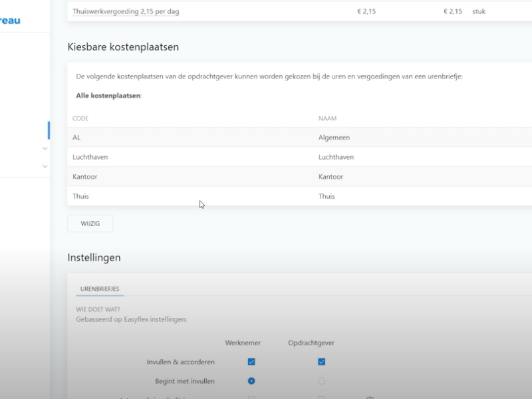
Task: Select the Werknemer radio for Begint met invullen
Action: pyautogui.click(x=251, y=381)
